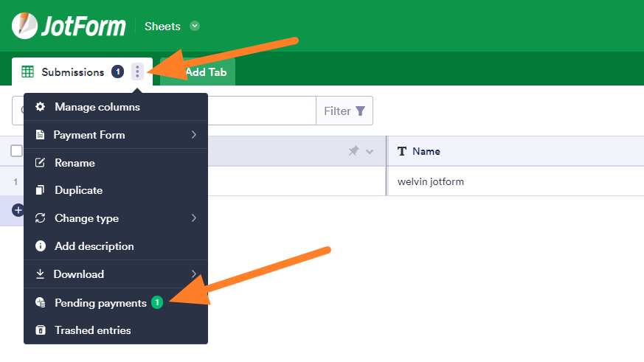
Task: Click the Duplicate copy icon
Action: [41, 190]
